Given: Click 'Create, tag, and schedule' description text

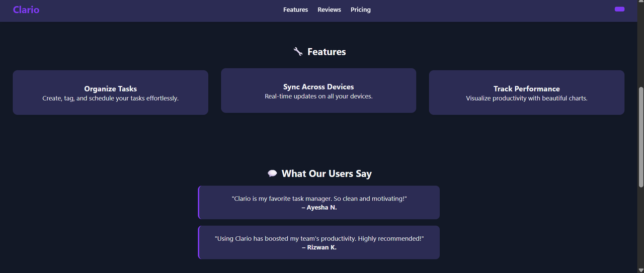Looking at the screenshot, I should (110, 99).
